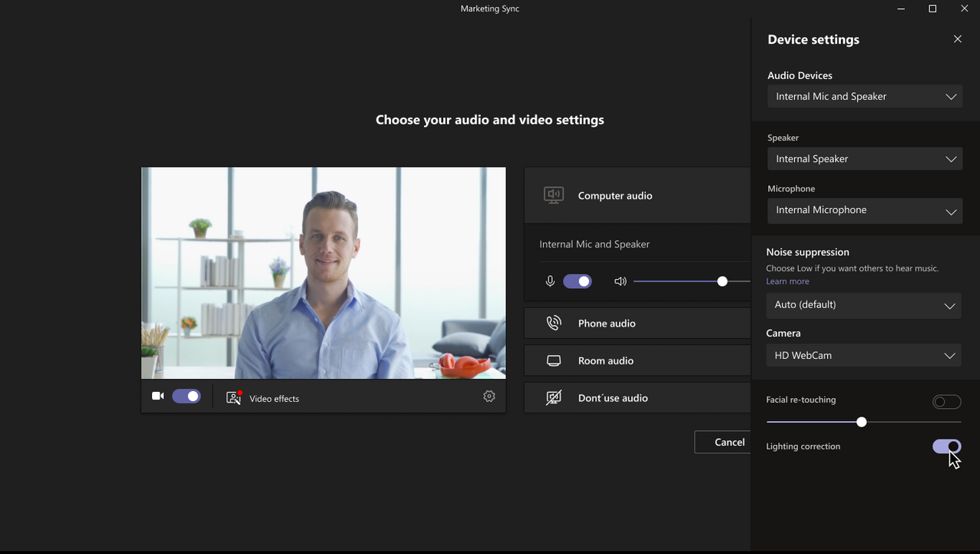Open the Audio Devices dropdown

click(x=865, y=96)
